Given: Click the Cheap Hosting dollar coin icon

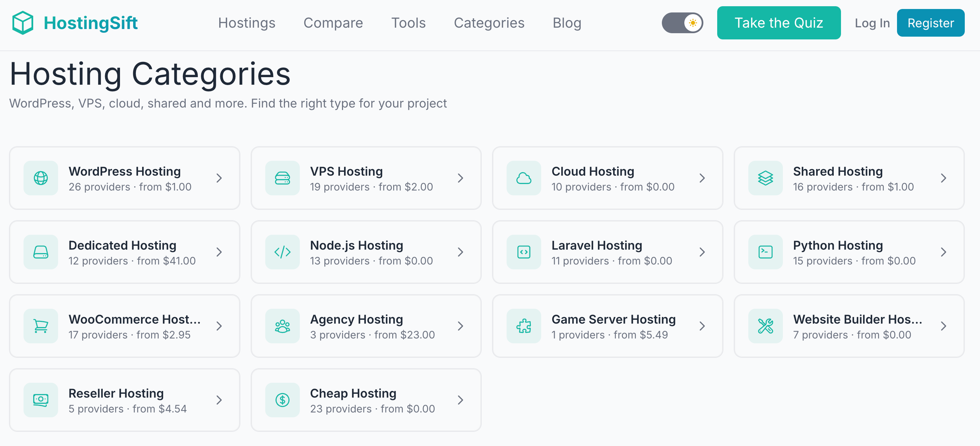Looking at the screenshot, I should (282, 400).
